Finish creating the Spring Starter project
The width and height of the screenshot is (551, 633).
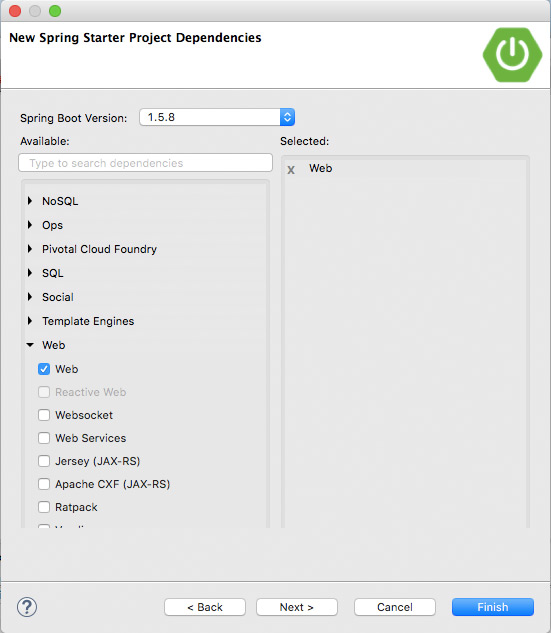point(493,607)
